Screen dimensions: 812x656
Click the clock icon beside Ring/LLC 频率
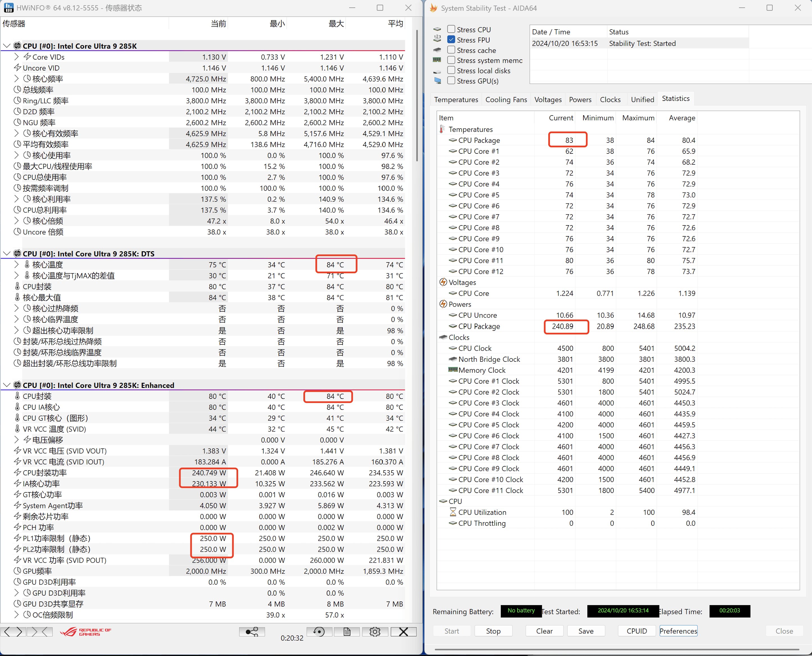click(17, 101)
